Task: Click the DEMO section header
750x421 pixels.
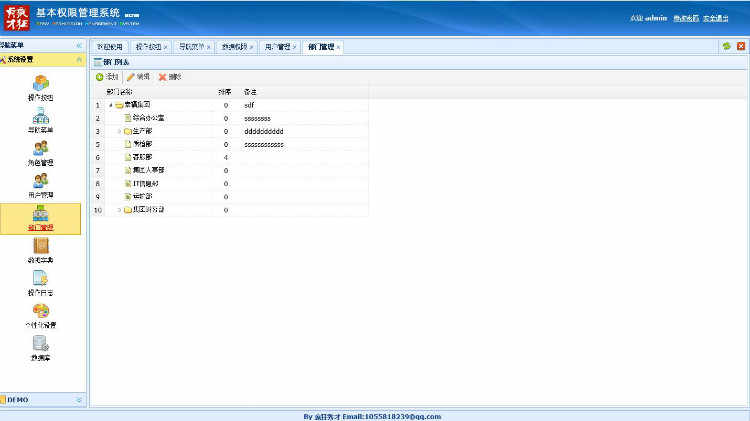Action: pos(43,400)
